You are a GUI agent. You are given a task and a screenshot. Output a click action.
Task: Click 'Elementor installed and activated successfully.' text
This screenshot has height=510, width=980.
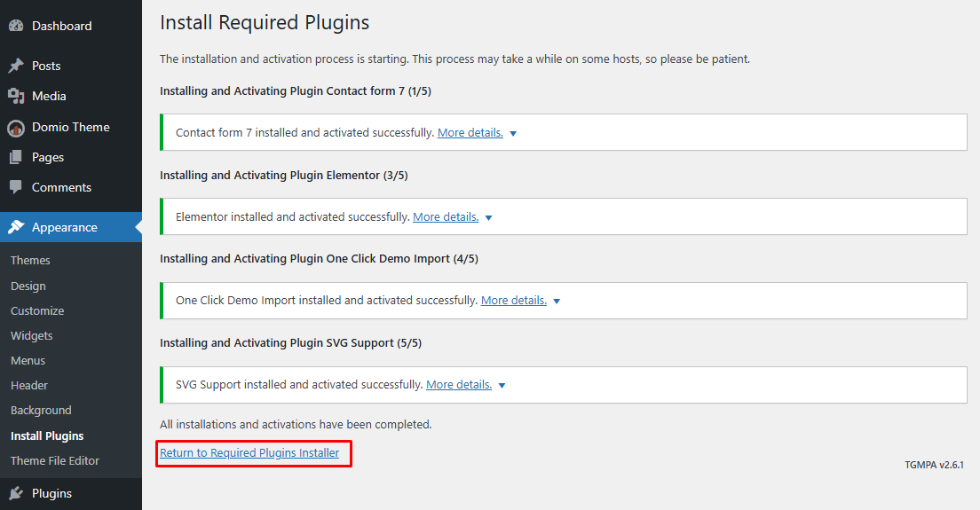coord(293,216)
